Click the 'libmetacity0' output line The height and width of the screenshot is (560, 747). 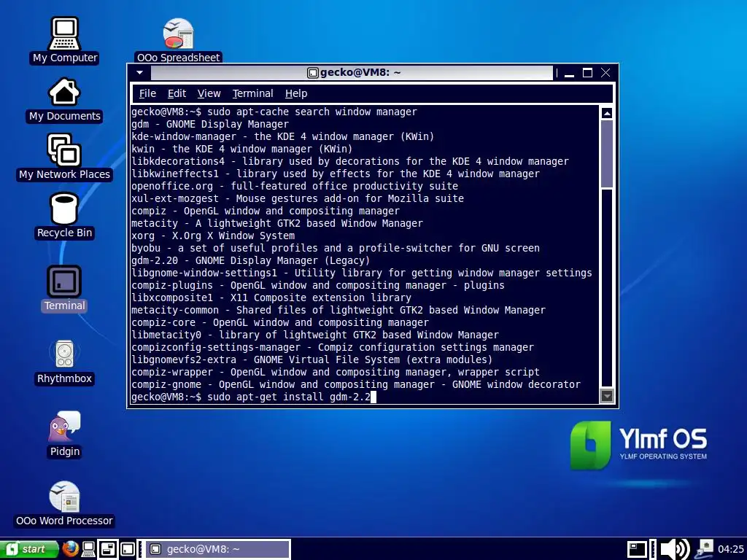pos(315,334)
